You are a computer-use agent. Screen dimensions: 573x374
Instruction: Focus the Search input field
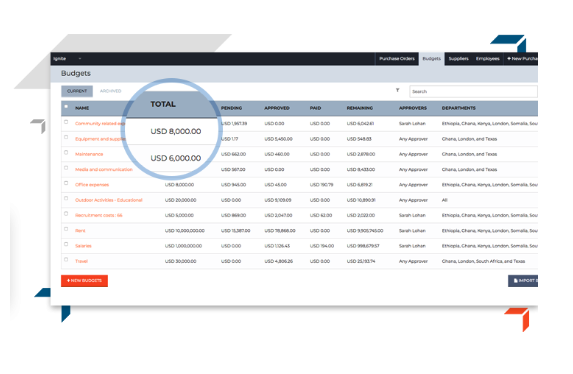click(x=474, y=91)
